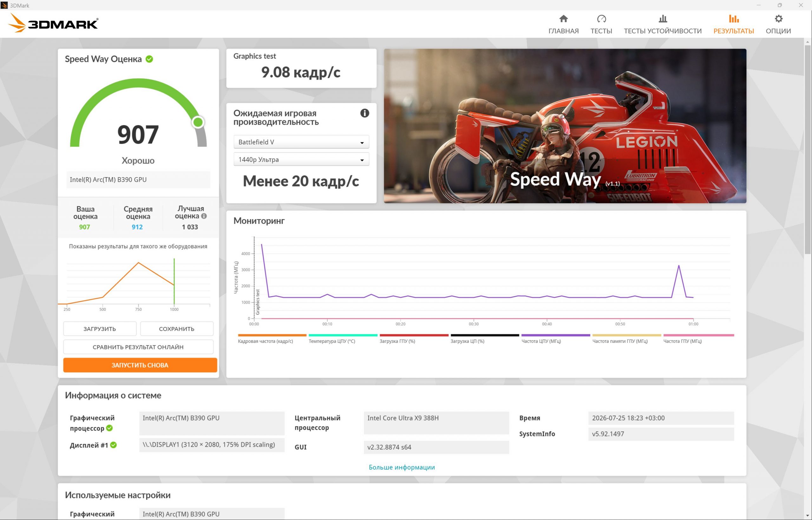Viewport: 812px width, 520px height.
Task: Open the Тесты устойчивости chart icon
Action: click(x=663, y=18)
